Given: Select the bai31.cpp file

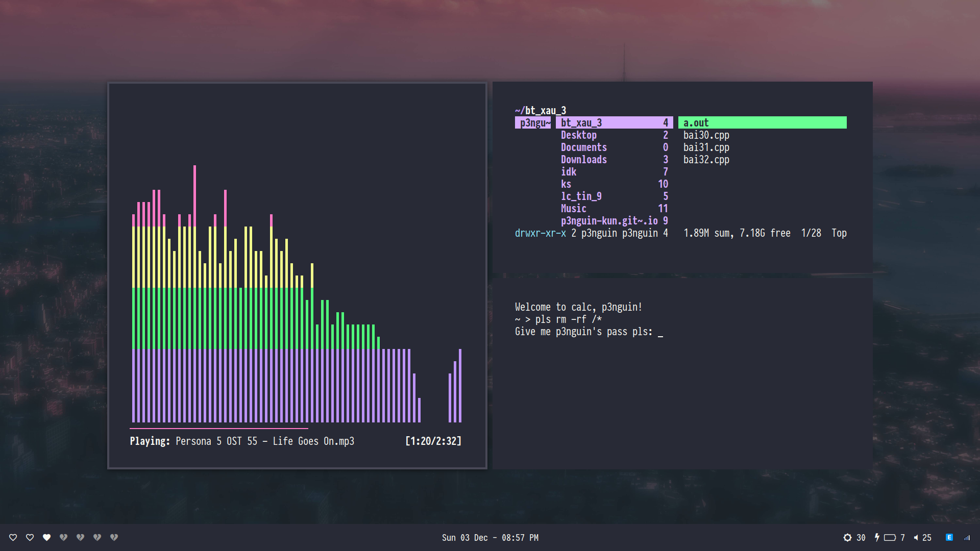Looking at the screenshot, I should (x=706, y=147).
